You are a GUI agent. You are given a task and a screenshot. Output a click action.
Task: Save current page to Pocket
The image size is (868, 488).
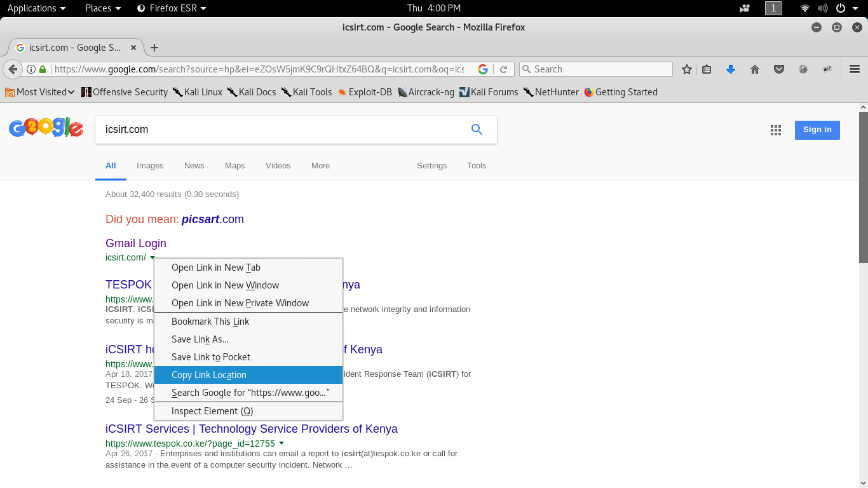click(x=779, y=69)
